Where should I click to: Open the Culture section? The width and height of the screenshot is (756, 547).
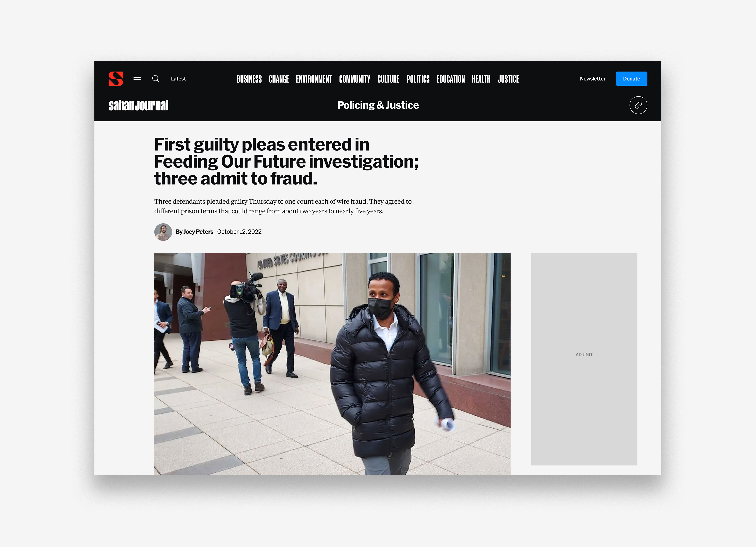coord(388,79)
